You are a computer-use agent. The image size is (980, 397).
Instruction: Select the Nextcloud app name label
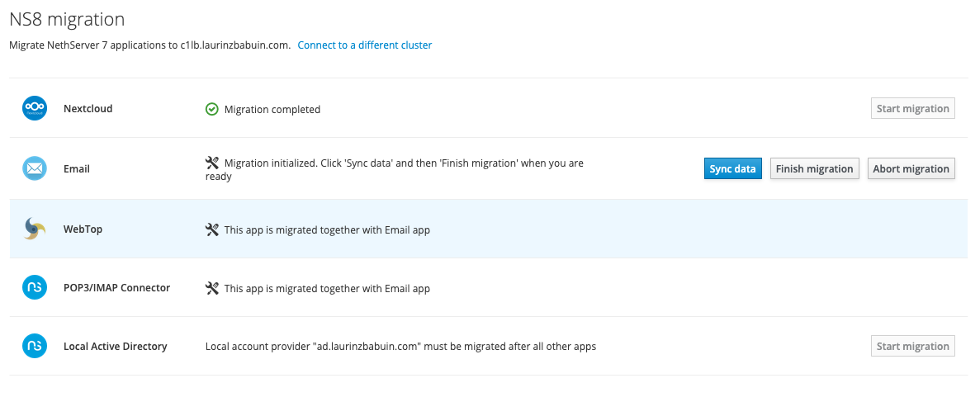point(88,108)
